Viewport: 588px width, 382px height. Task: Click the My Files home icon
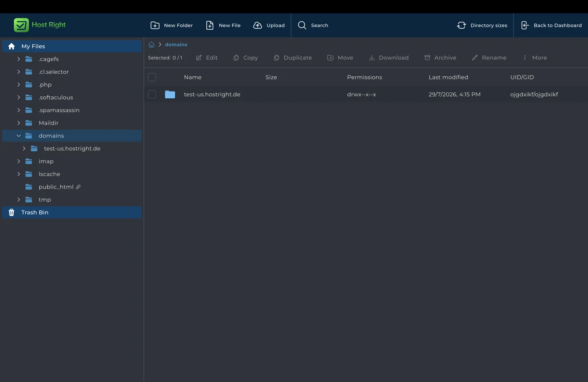pos(12,46)
